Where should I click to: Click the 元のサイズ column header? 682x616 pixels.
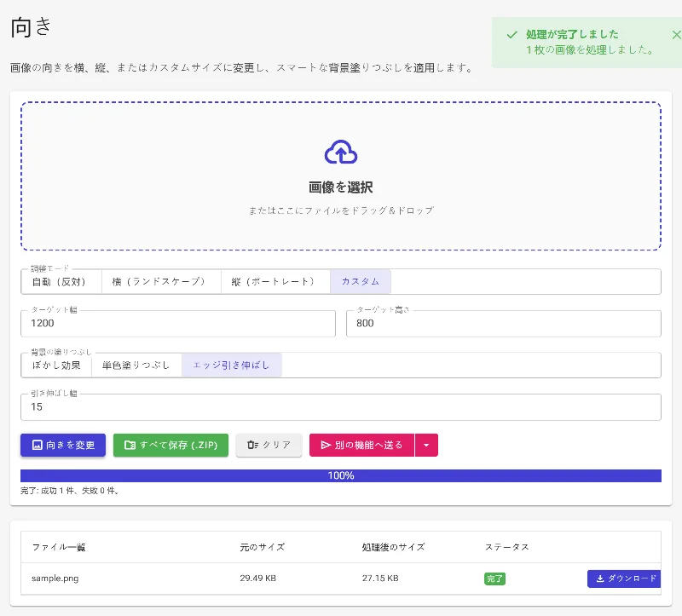[x=263, y=547]
